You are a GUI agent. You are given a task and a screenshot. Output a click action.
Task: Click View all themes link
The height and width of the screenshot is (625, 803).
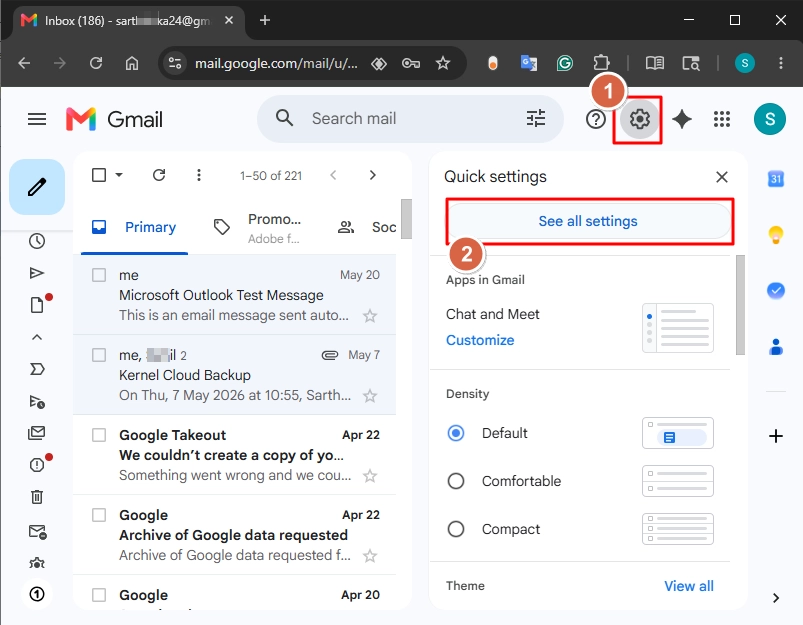[x=689, y=586]
